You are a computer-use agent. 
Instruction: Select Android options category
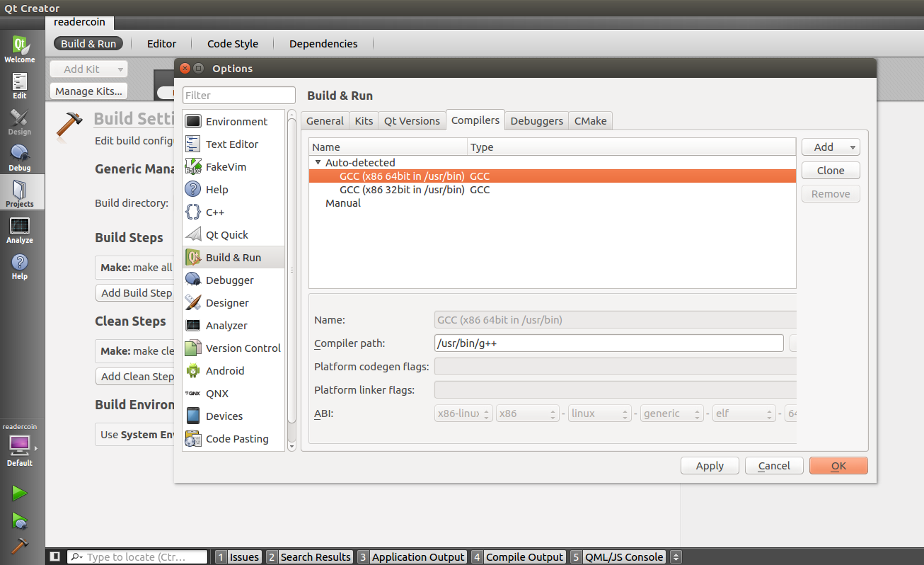224,371
